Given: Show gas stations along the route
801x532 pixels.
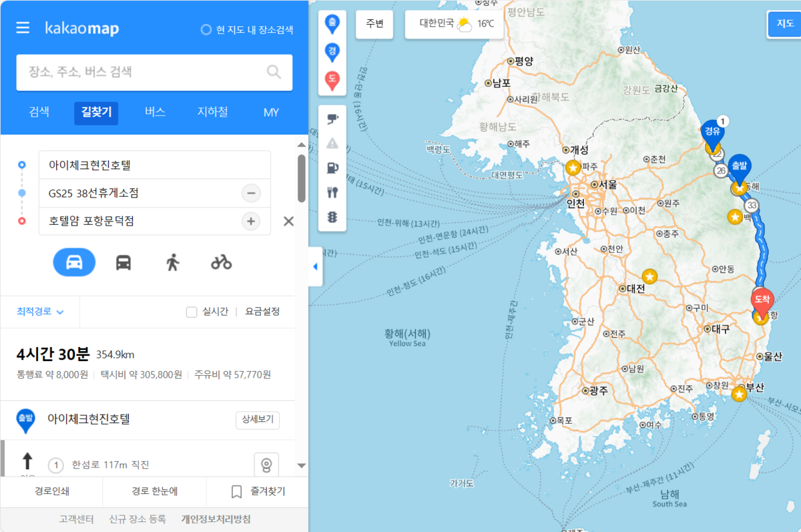Looking at the screenshot, I should tap(332, 168).
